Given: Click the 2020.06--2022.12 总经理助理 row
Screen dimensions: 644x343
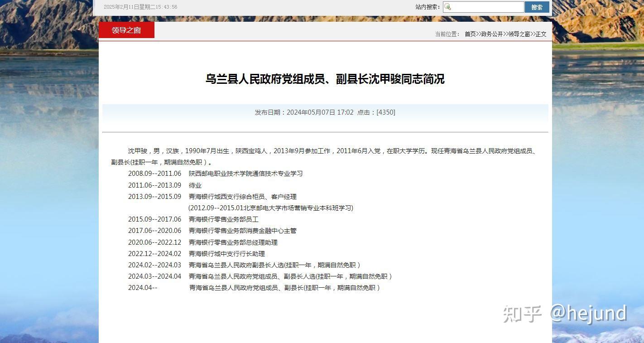Looking at the screenshot, I should coord(203,242).
